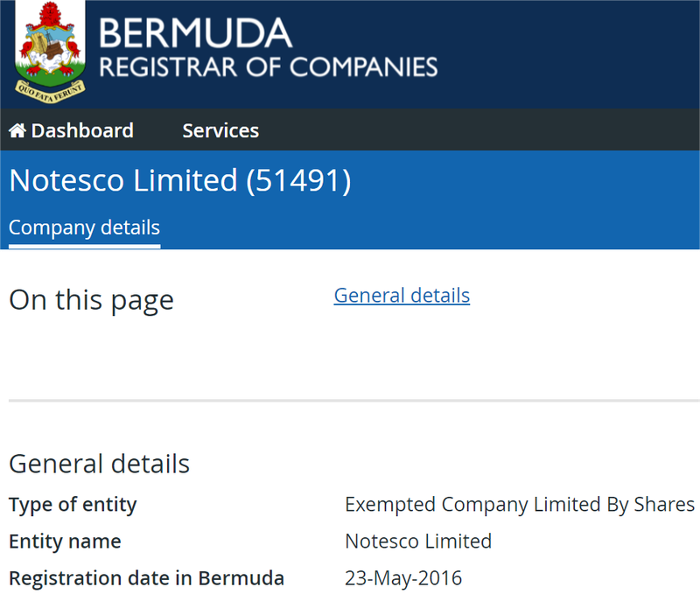Click the BERMUDA header title
This screenshot has width=700, height=601.
tap(195, 33)
